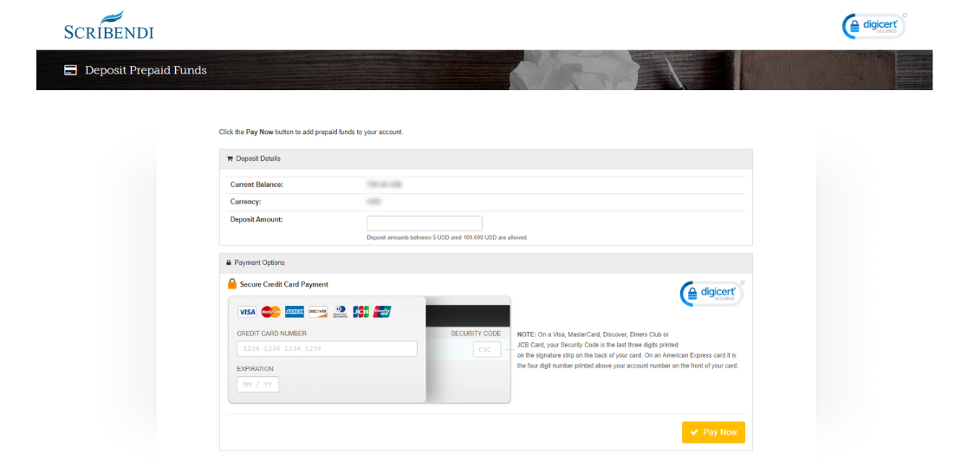Click the deposit limits hint text
980x467 pixels.
(x=447, y=237)
